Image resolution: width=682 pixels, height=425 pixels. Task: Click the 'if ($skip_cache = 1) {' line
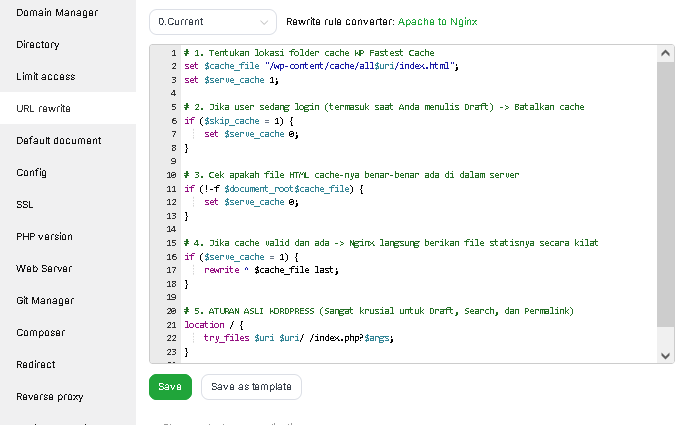point(239,121)
